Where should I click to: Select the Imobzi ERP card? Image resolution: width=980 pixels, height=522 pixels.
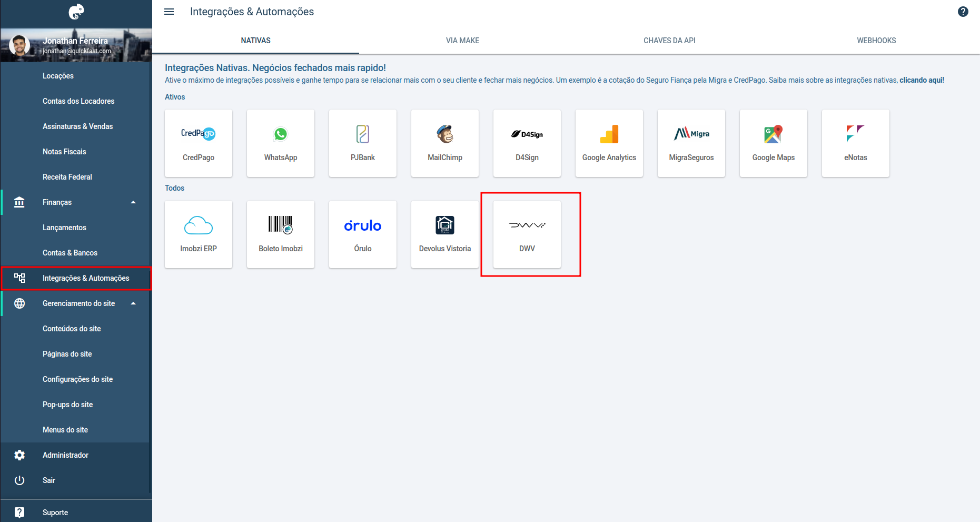(199, 234)
